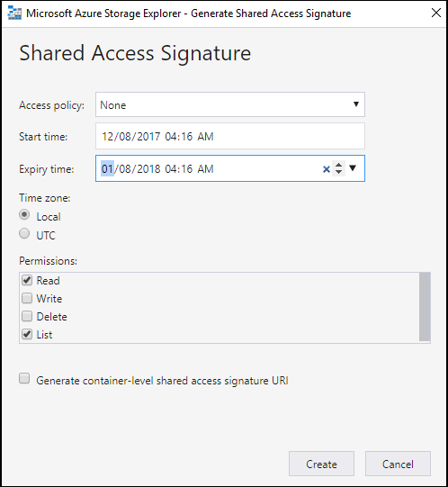Close the Generate Shared Access Signature dialog
The image size is (448, 487).
pyautogui.click(x=436, y=13)
